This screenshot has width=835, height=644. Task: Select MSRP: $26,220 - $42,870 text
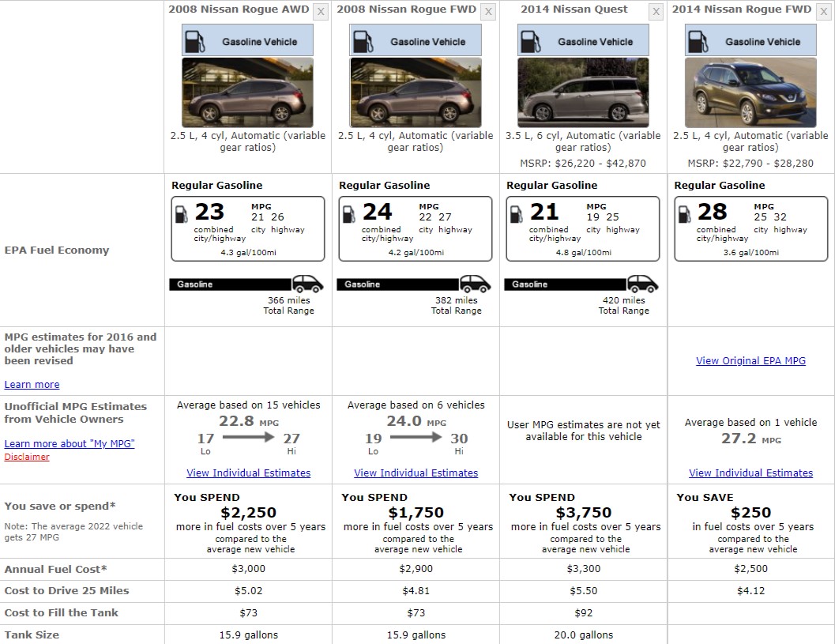[x=583, y=164]
